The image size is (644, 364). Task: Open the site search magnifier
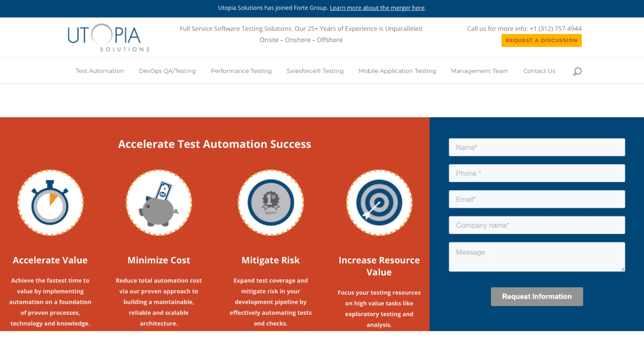tap(577, 71)
